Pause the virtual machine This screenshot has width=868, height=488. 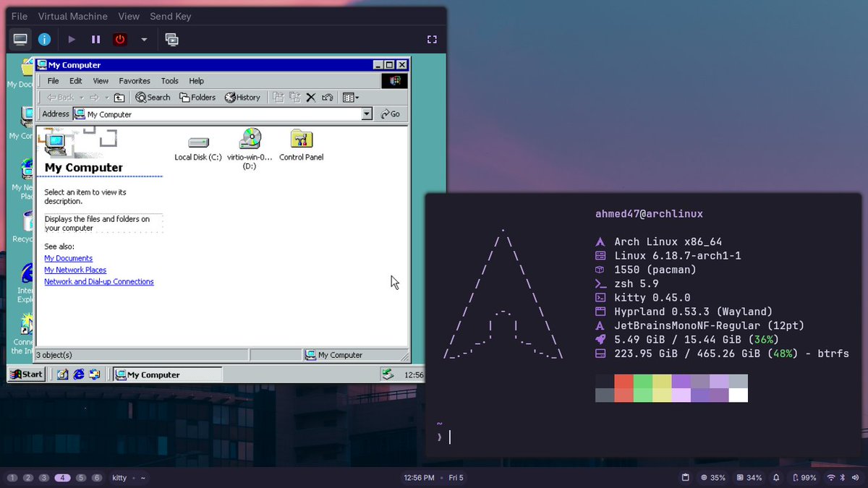pos(95,40)
